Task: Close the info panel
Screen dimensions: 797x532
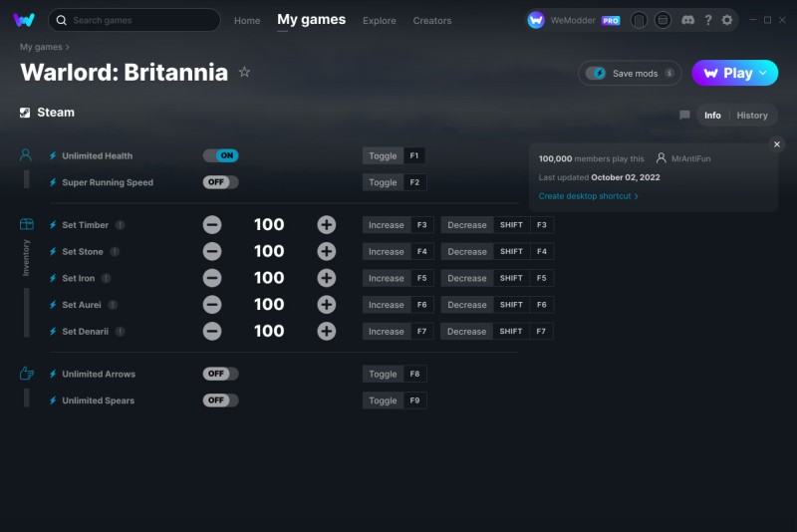Action: point(777,144)
